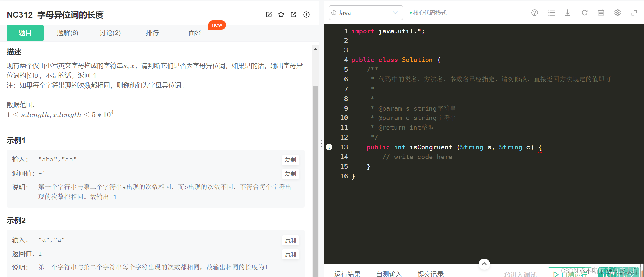Copy the example 2 return value 1

click(290, 254)
